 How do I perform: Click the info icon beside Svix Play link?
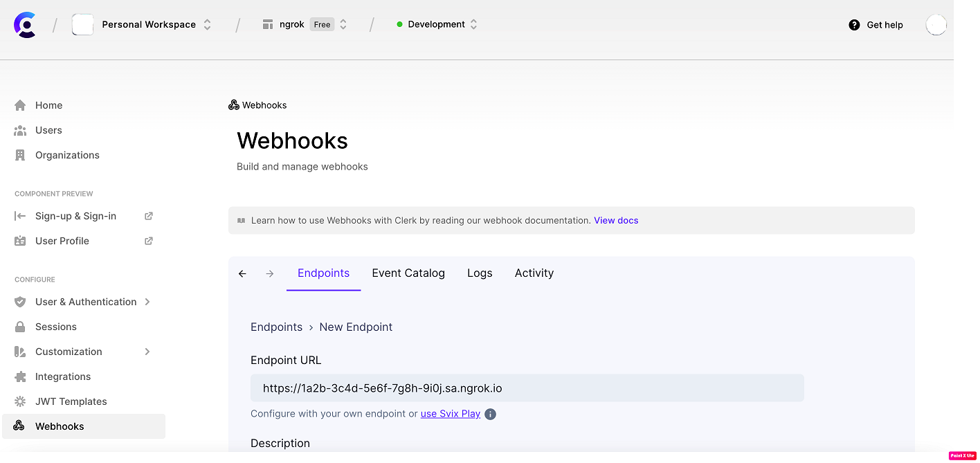tap(491, 413)
